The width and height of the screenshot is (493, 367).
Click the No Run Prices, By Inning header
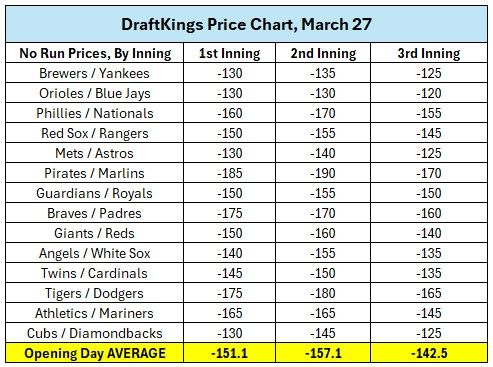tap(95, 53)
